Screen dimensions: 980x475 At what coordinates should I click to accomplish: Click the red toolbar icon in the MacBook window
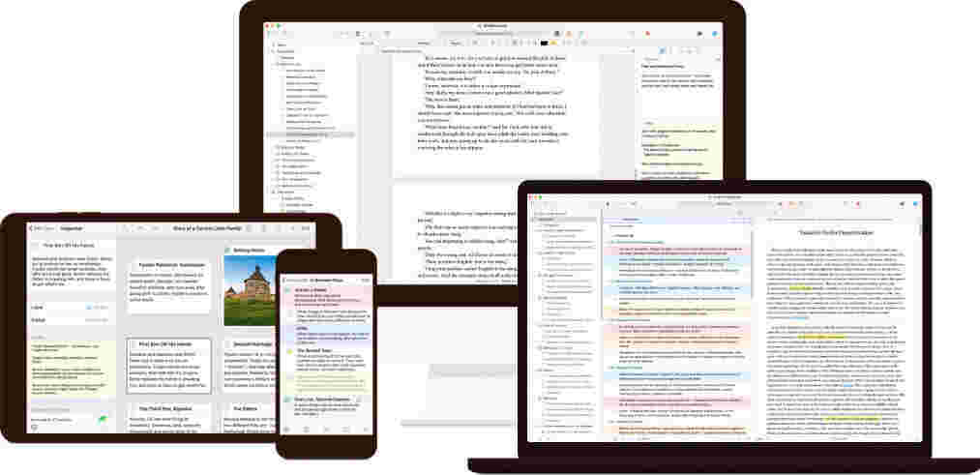857,204
